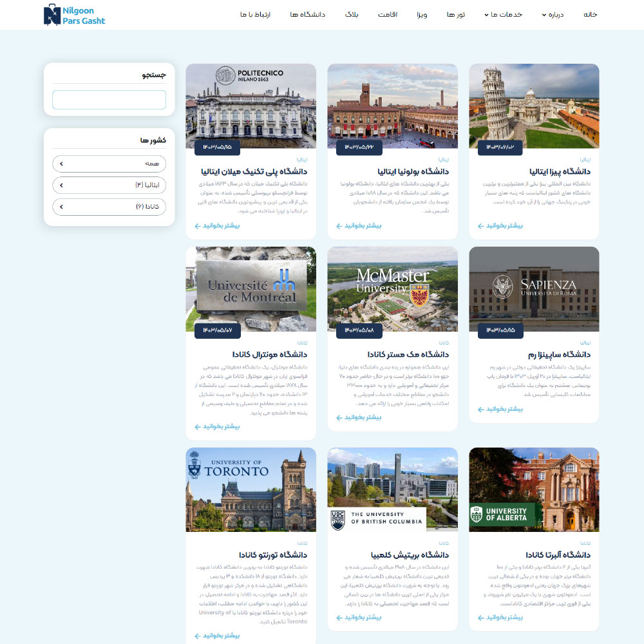644x644 pixels.
Task: Open the دانشگاه ها menu item
Action: (308, 15)
